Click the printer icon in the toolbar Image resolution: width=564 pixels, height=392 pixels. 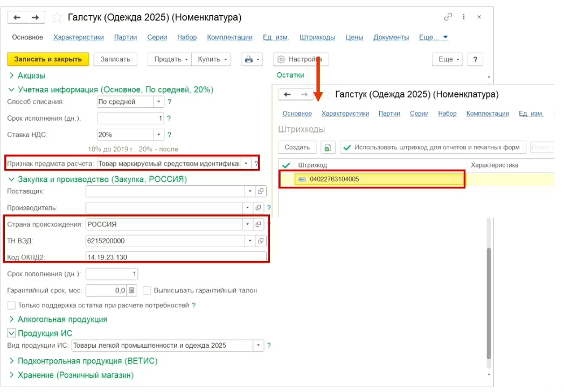tap(249, 59)
